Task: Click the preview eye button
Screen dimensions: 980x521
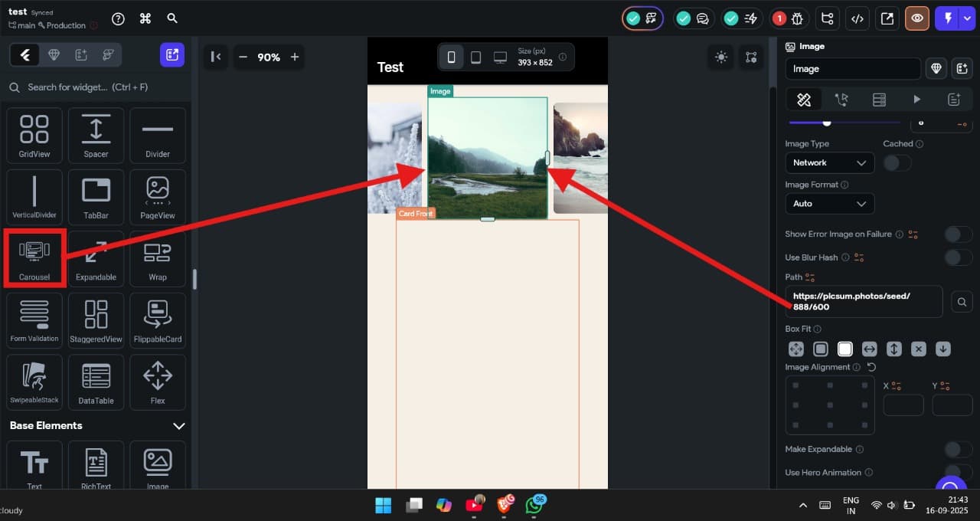Action: point(916,18)
